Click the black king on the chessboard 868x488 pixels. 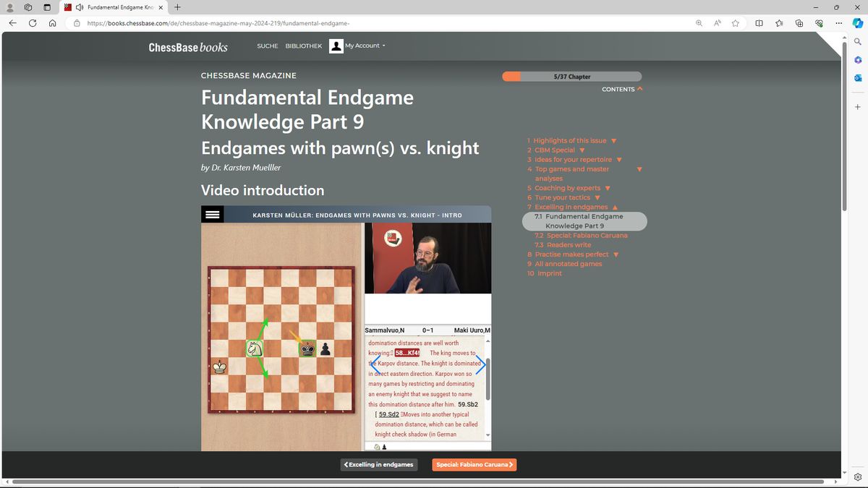308,349
